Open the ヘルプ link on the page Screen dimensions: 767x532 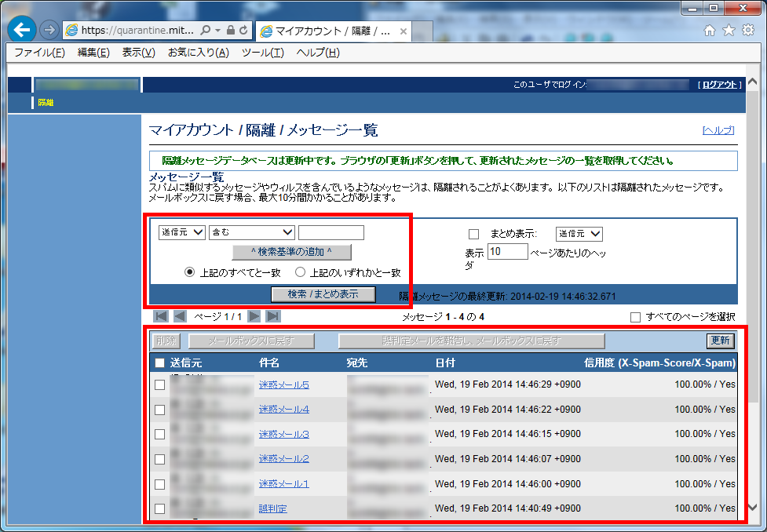(x=718, y=130)
